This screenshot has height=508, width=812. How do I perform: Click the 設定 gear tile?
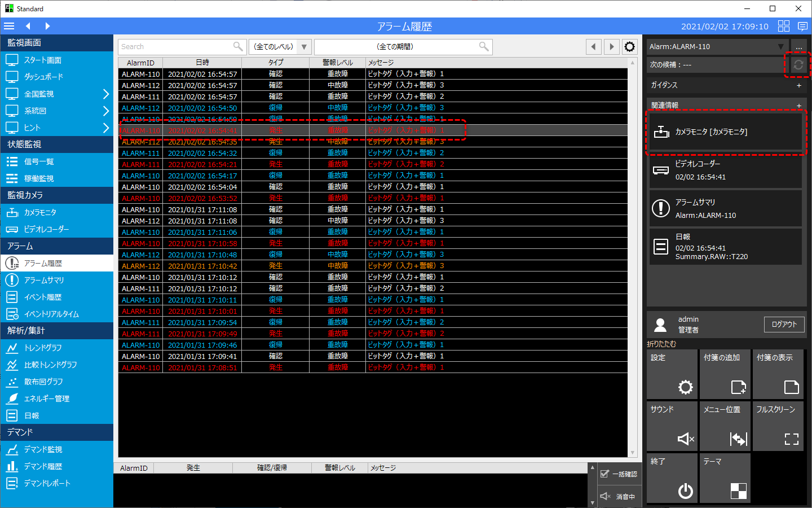(x=672, y=374)
